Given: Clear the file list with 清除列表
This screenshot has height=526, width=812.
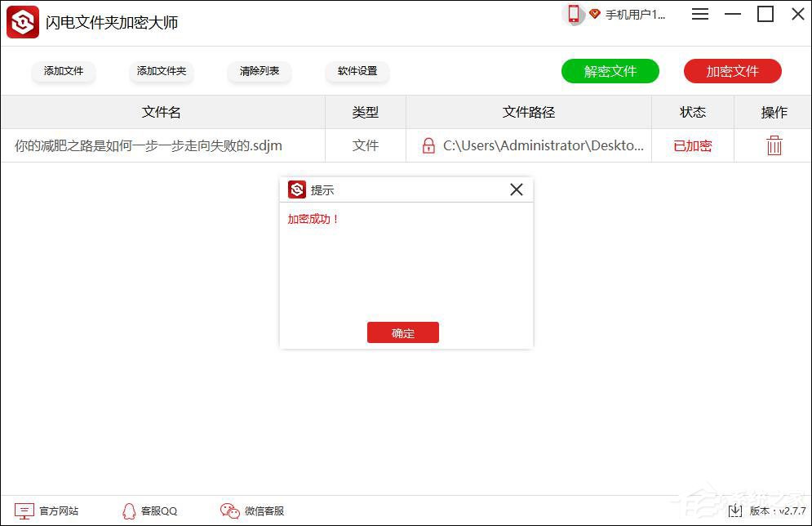Looking at the screenshot, I should [x=259, y=71].
